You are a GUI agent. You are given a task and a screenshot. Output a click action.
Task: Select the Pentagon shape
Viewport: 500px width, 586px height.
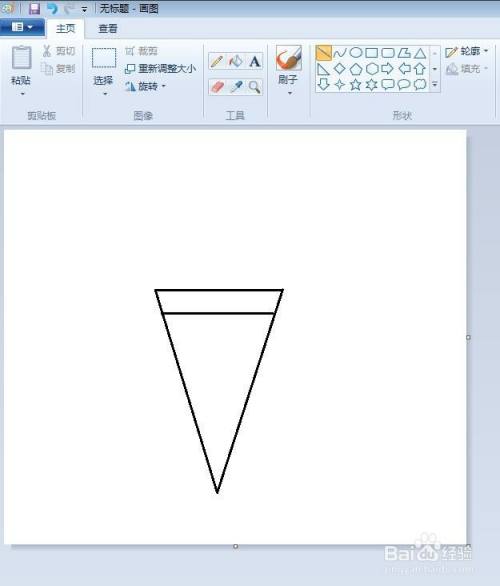click(x=356, y=69)
